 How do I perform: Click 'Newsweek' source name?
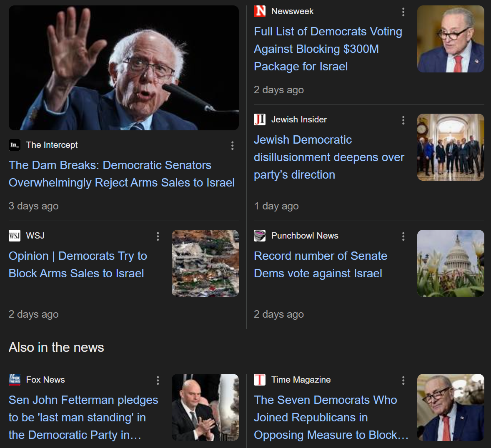(292, 11)
